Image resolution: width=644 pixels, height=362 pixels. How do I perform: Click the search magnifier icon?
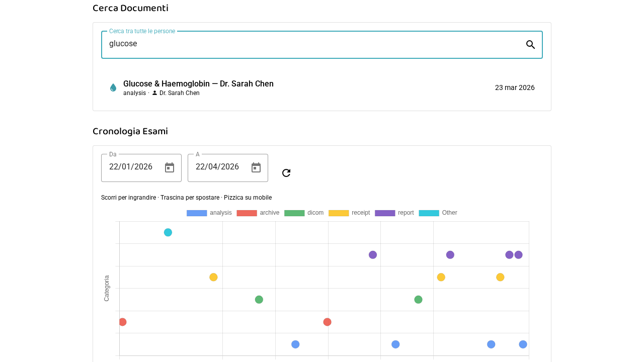[x=530, y=45]
